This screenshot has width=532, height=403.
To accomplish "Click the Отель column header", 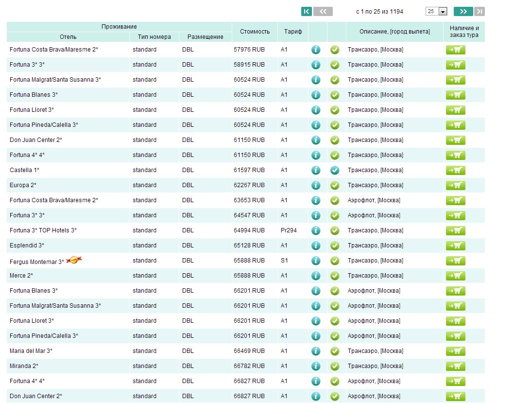I will click(68, 36).
